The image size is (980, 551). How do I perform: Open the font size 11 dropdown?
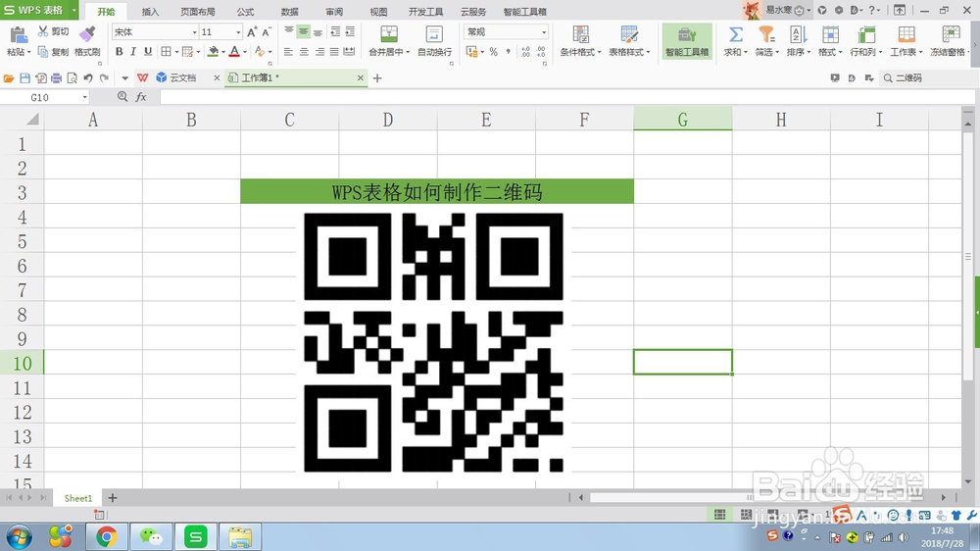238,32
